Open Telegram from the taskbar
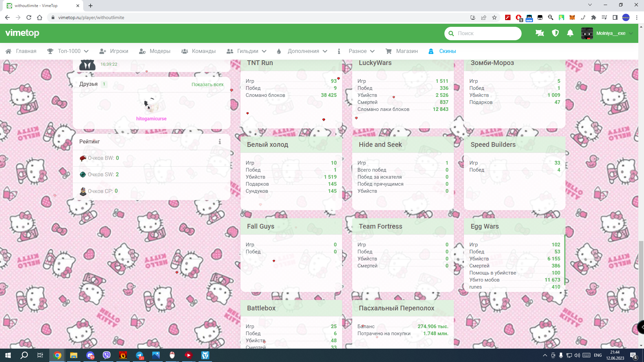644x362 pixels. click(140, 355)
